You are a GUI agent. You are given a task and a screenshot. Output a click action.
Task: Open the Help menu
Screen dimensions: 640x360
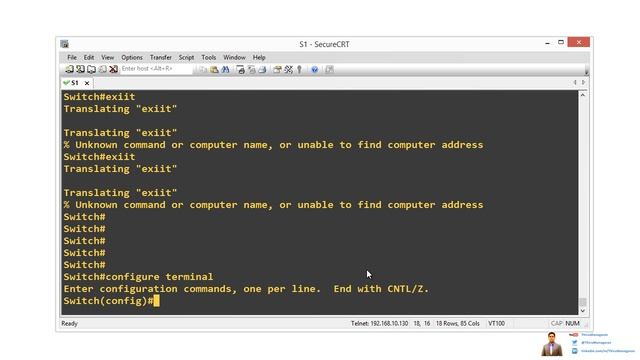coord(259,58)
